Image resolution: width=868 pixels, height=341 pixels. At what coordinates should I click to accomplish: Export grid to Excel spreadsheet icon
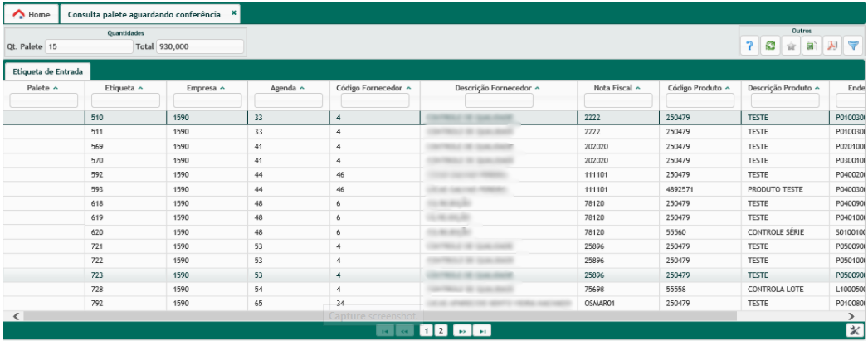pyautogui.click(x=811, y=46)
